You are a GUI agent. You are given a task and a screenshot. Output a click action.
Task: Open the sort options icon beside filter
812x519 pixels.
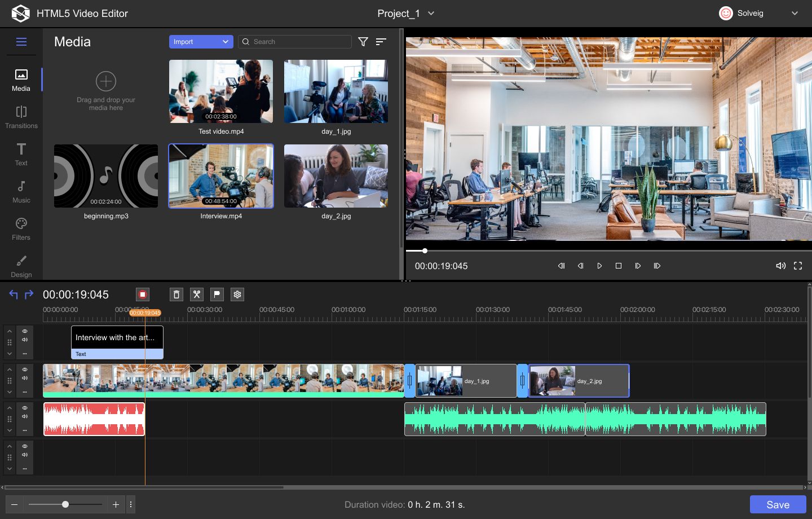click(381, 42)
